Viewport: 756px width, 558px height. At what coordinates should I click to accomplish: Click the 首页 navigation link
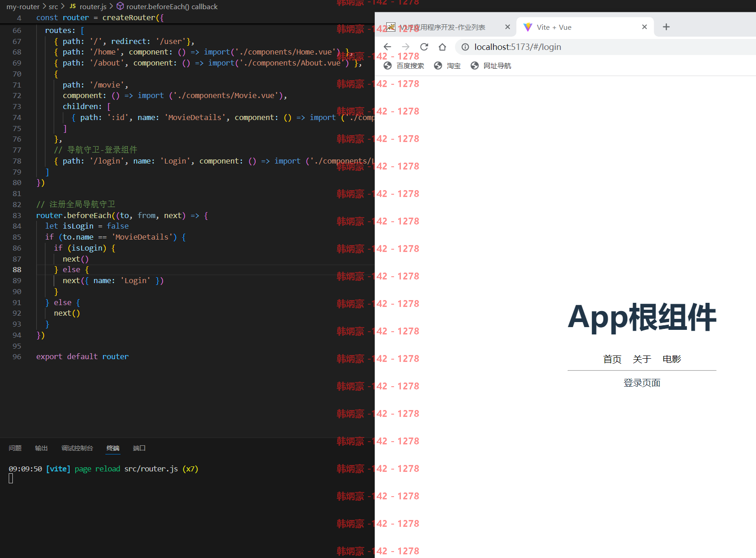pyautogui.click(x=612, y=359)
